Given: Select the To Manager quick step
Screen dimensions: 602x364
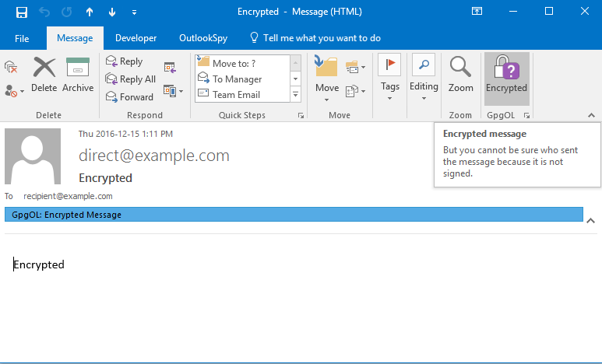Looking at the screenshot, I should tap(236, 79).
